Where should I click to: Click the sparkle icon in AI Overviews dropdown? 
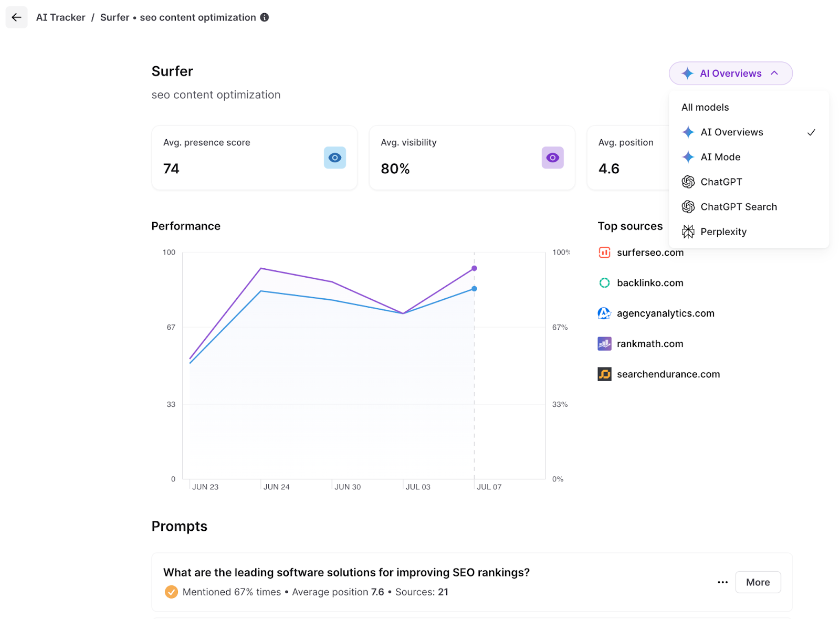687,74
